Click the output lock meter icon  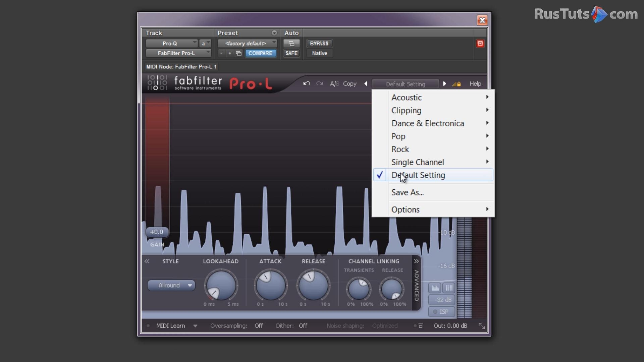click(x=457, y=84)
